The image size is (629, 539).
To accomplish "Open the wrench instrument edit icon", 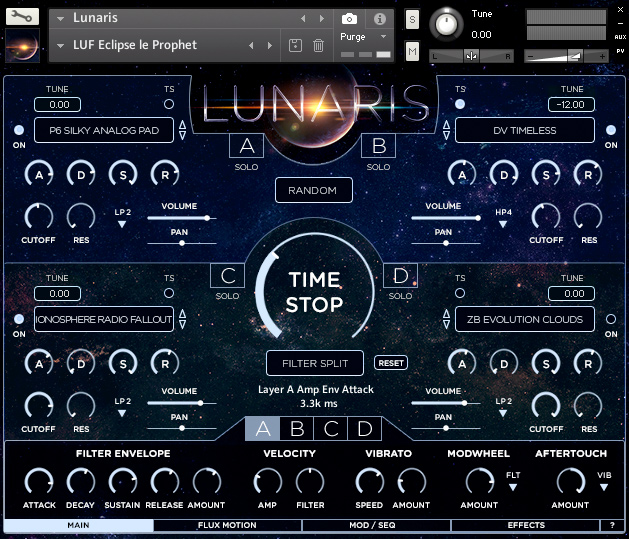I will [22, 17].
